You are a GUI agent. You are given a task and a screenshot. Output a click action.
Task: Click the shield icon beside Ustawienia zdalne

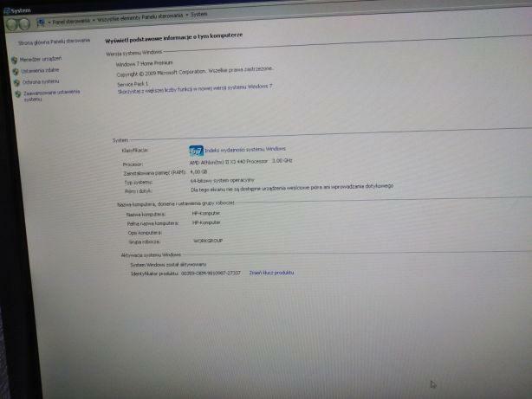tap(16, 72)
